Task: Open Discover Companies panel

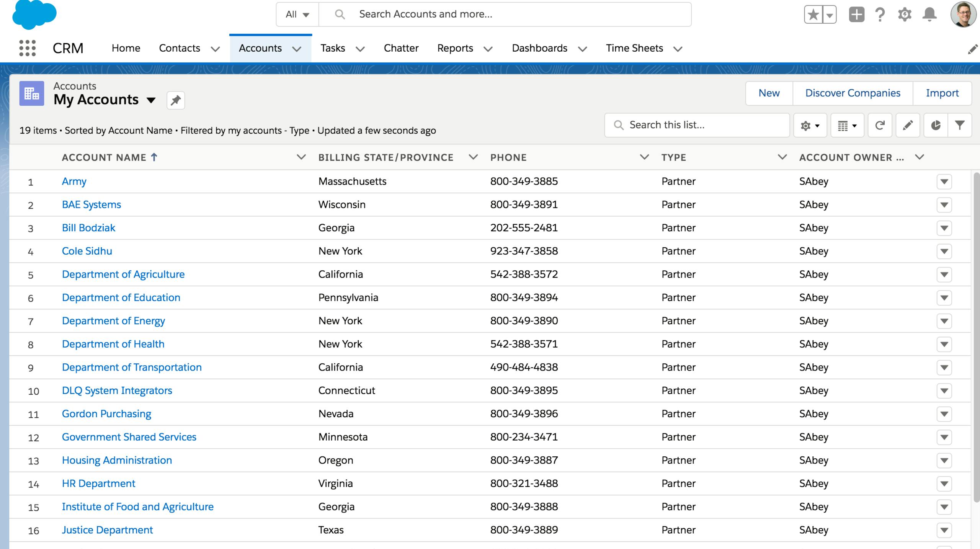Action: coord(853,93)
